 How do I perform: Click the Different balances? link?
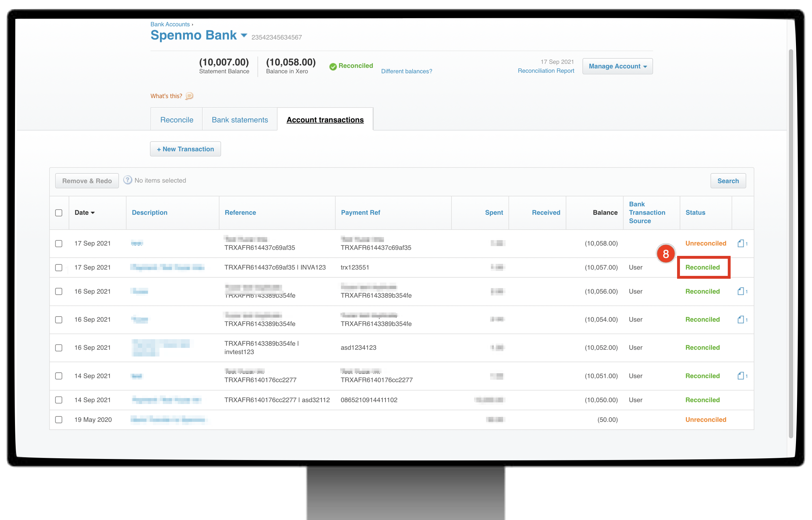click(407, 71)
